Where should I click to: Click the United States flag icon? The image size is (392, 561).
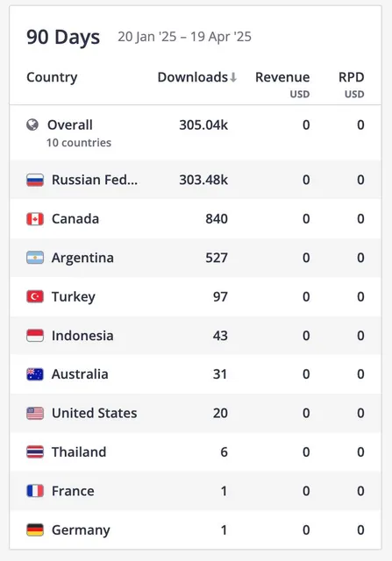[x=35, y=413]
